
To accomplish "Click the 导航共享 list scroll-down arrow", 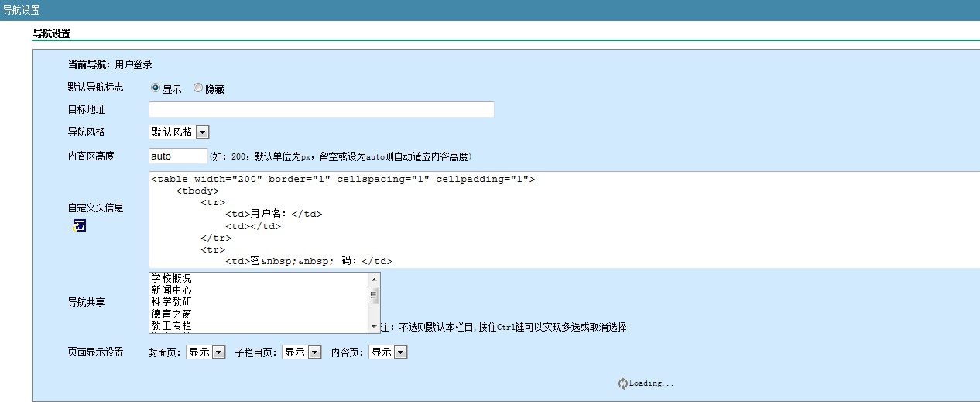I will coord(375,327).
